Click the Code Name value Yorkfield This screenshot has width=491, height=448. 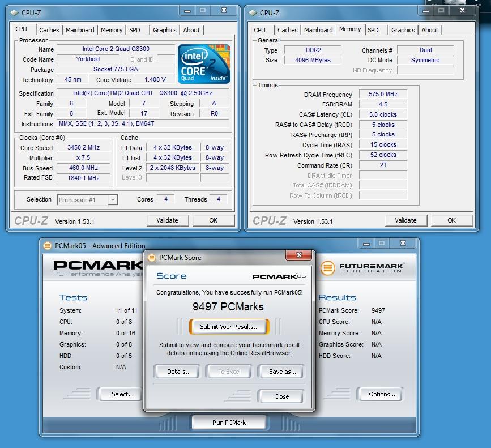(x=88, y=59)
